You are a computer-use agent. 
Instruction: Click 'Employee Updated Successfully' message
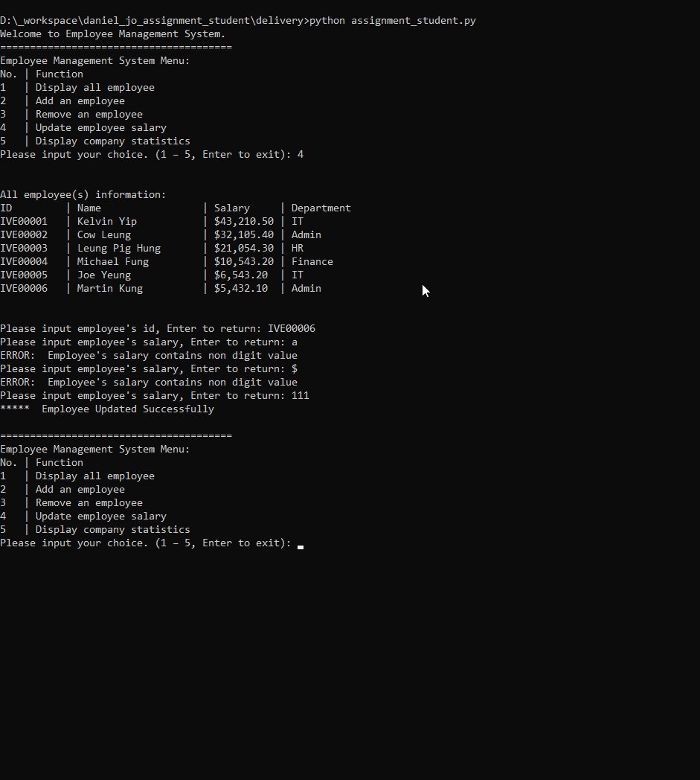tap(128, 409)
